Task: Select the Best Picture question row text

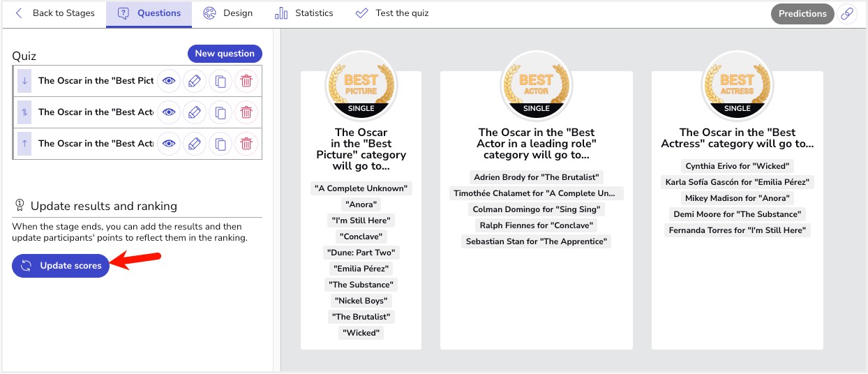Action: coord(96,81)
